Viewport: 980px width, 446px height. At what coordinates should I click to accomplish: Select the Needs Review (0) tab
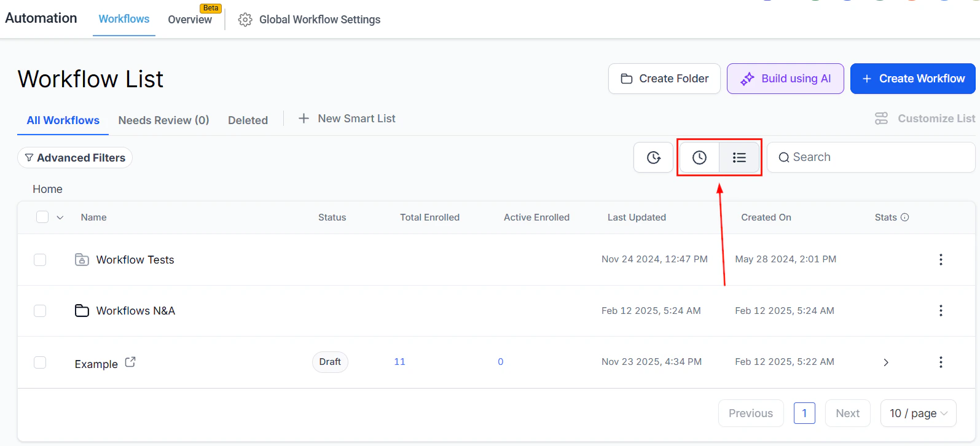(164, 120)
